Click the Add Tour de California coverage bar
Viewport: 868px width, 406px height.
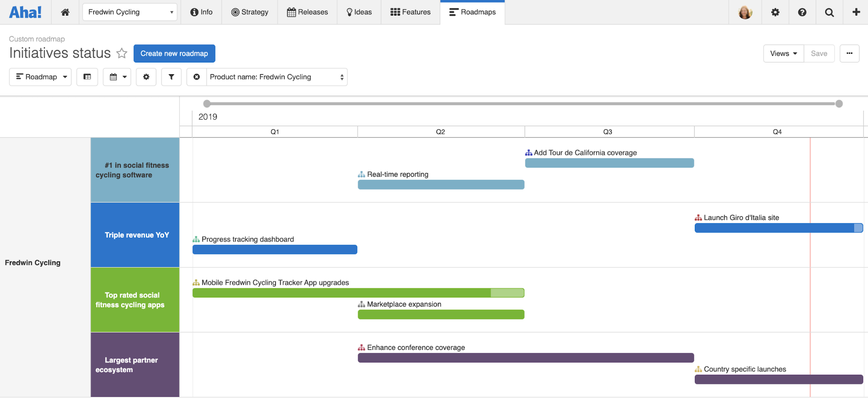click(x=610, y=163)
